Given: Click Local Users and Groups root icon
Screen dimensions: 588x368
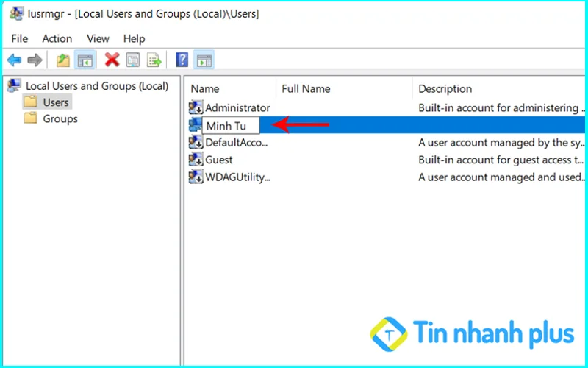Looking at the screenshot, I should point(14,86).
